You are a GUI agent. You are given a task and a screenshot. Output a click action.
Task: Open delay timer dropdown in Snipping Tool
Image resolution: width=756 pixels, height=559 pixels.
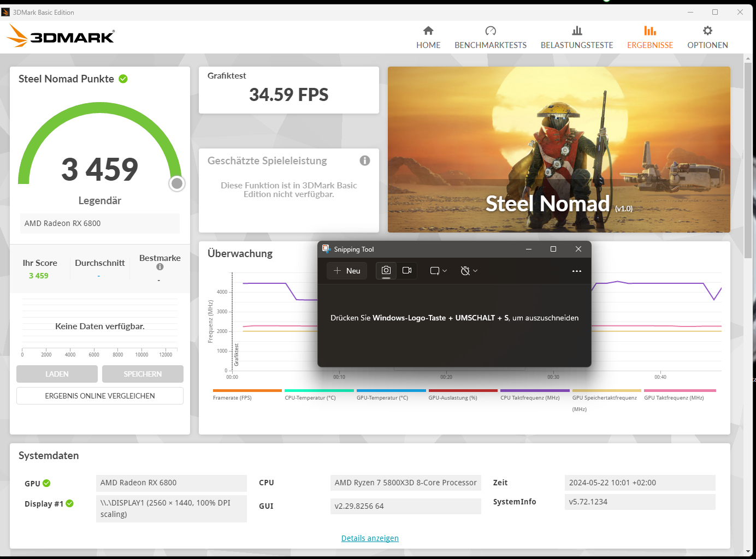point(469,271)
